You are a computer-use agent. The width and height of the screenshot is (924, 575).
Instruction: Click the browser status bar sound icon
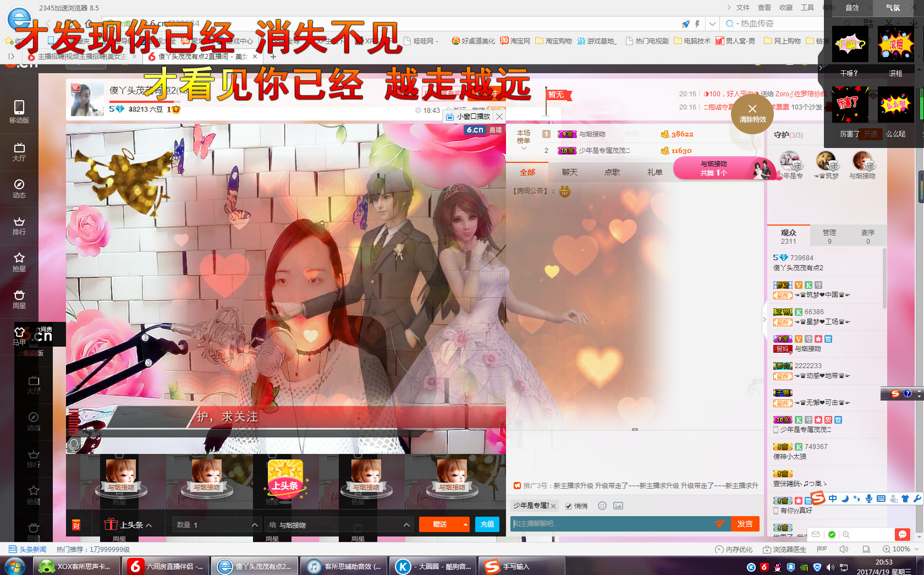click(x=844, y=549)
